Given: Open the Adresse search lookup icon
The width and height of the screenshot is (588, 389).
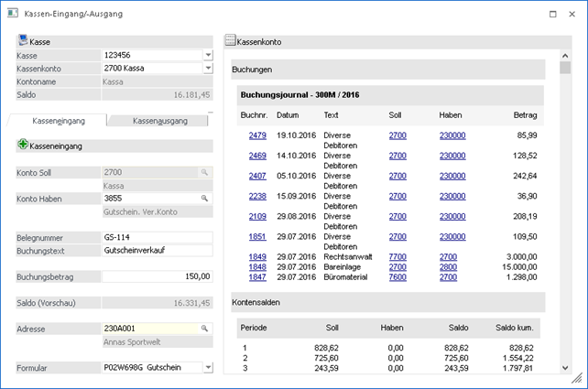Looking at the screenshot, I should click(205, 328).
